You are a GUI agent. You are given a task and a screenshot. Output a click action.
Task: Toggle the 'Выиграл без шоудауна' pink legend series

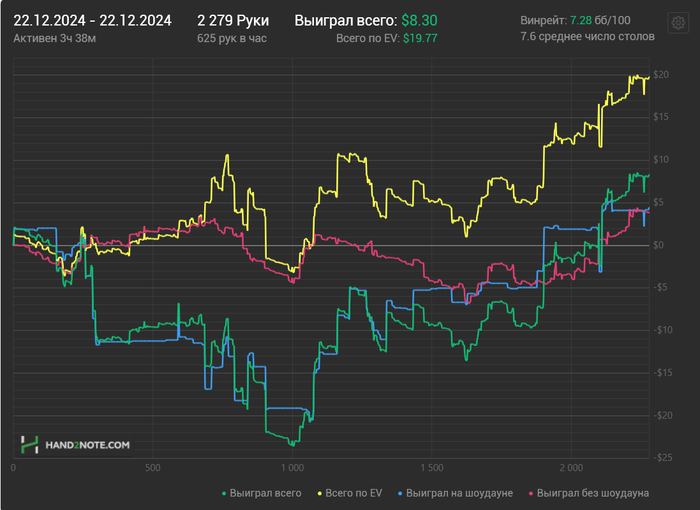(589, 493)
